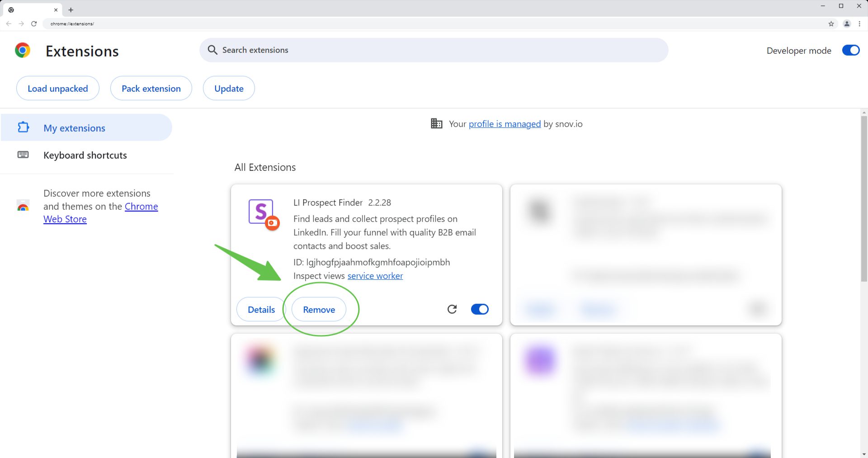Open the service worker inspect link
Screen dimensions: 868x458
tap(375, 276)
